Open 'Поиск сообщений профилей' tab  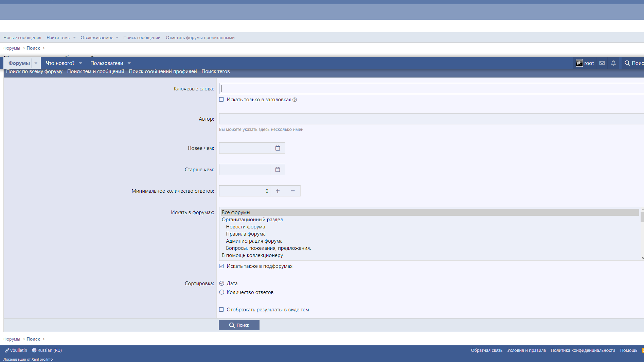coord(163,71)
